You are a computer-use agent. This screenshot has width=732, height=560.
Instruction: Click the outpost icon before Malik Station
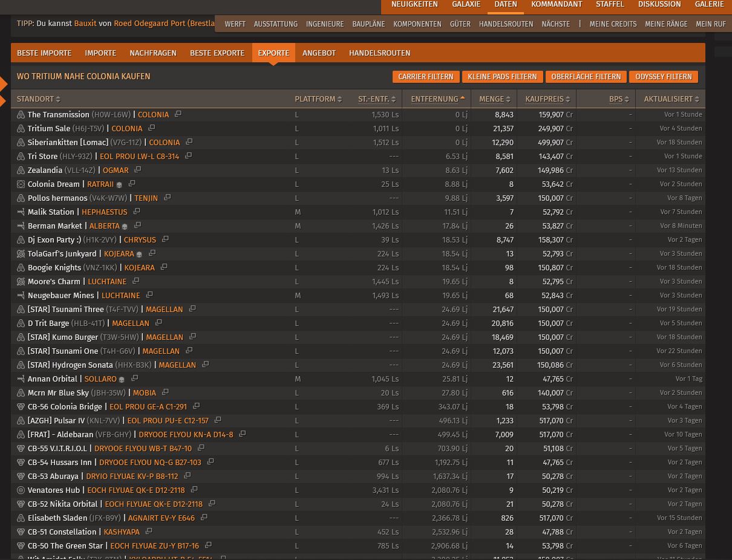pyautogui.click(x=21, y=212)
